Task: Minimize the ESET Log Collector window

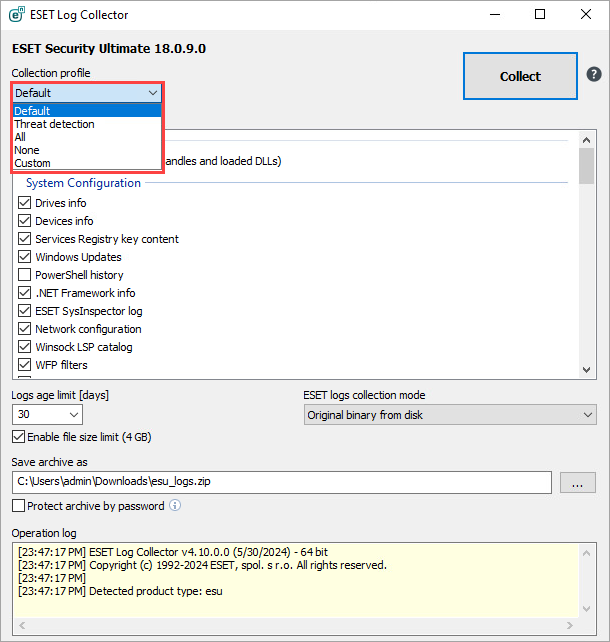Action: coord(495,14)
